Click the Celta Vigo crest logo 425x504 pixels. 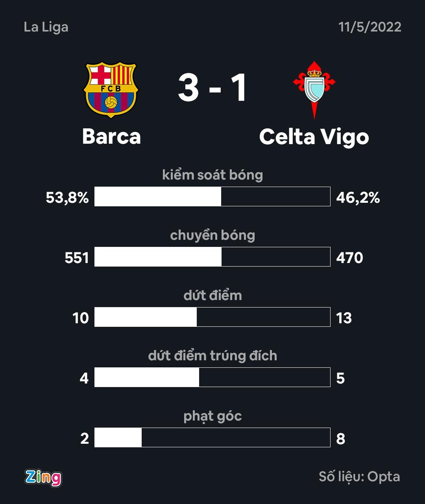tap(314, 90)
